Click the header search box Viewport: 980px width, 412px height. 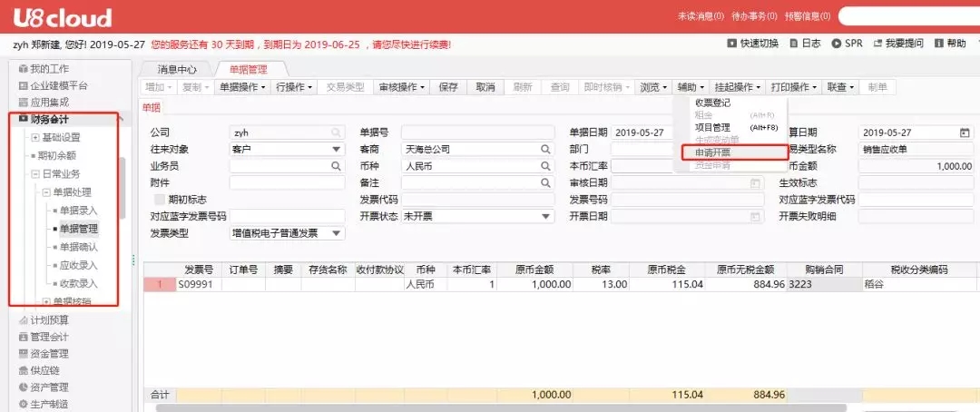(909, 15)
